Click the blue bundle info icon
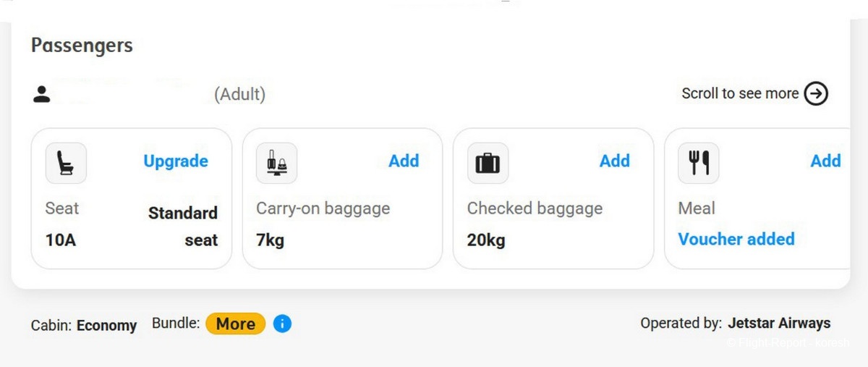The width and height of the screenshot is (868, 367). pos(283,324)
